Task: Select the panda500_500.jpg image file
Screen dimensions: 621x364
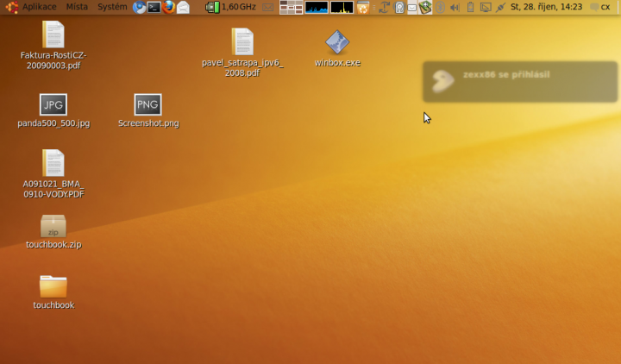Action: (53, 110)
